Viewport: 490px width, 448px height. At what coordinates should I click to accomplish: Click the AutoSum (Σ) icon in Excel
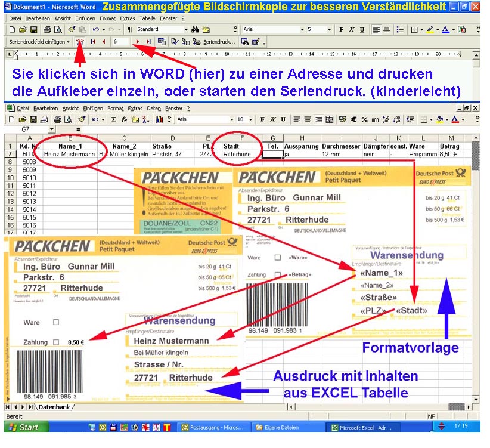pyautogui.click(x=114, y=119)
